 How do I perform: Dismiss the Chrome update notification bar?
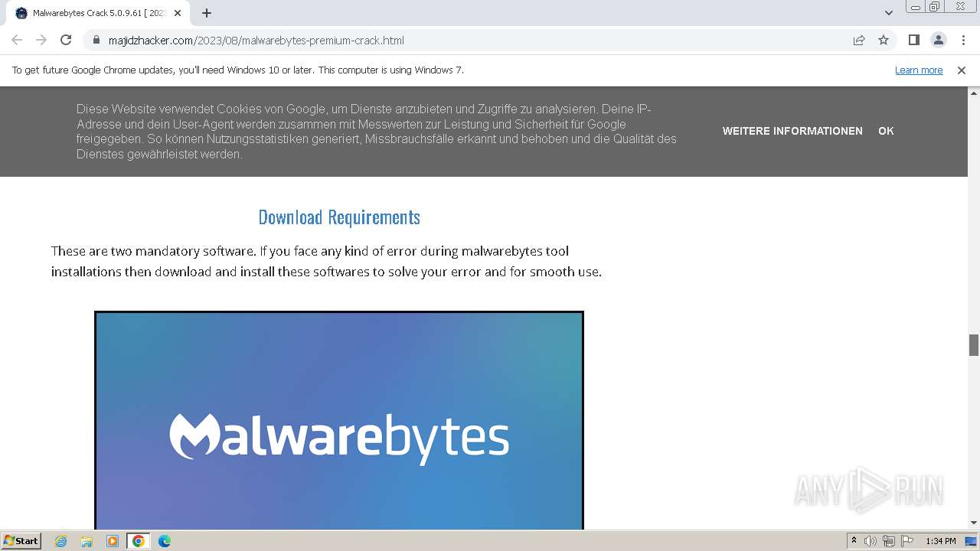tap(962, 70)
